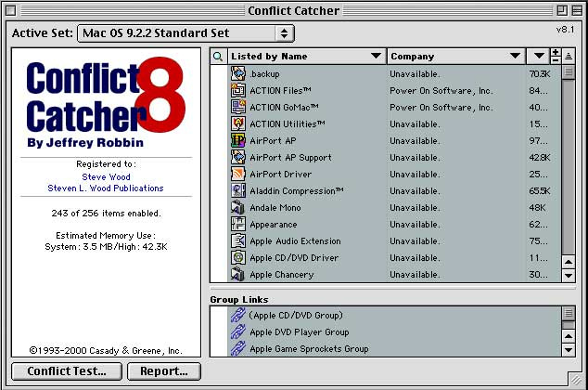Viewport: 588px width, 390px height.
Task: Click Power On Software, Inc. for ACTION Files
Action: [x=441, y=91]
